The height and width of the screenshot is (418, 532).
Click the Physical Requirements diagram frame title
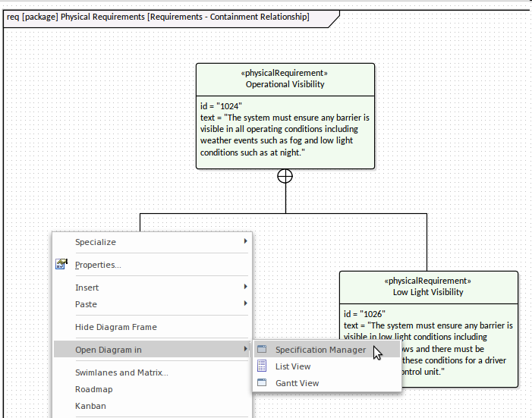(158, 17)
